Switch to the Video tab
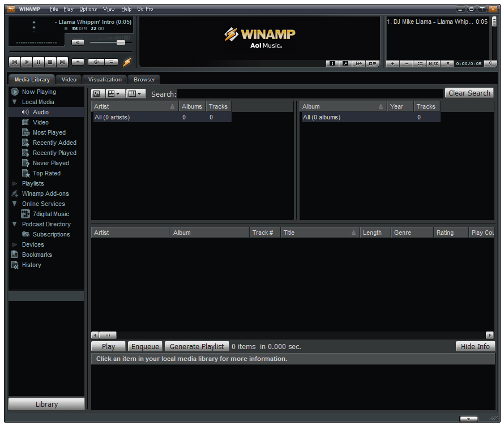Viewport: 504px width, 426px height. pos(69,79)
